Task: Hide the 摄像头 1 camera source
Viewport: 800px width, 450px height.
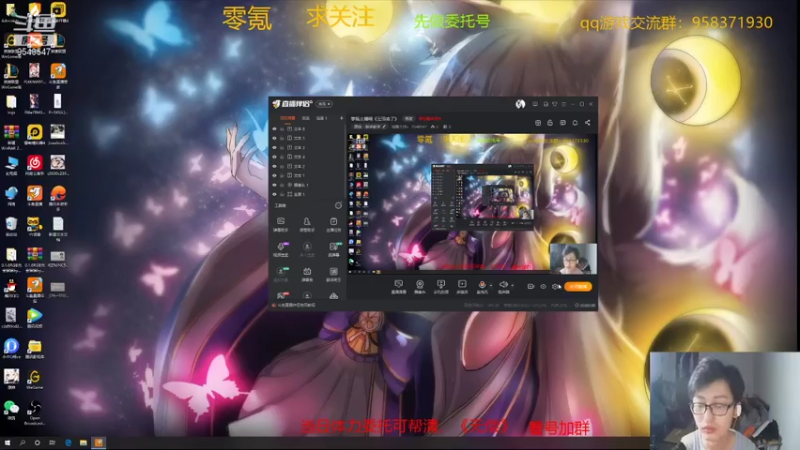Action: point(274,185)
